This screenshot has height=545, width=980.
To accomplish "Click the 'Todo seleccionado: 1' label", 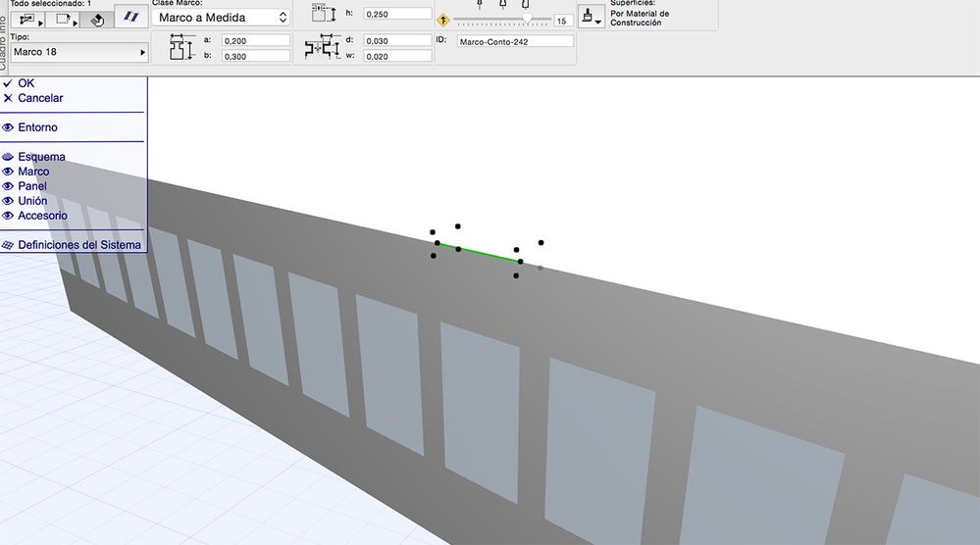I will click(x=51, y=3).
